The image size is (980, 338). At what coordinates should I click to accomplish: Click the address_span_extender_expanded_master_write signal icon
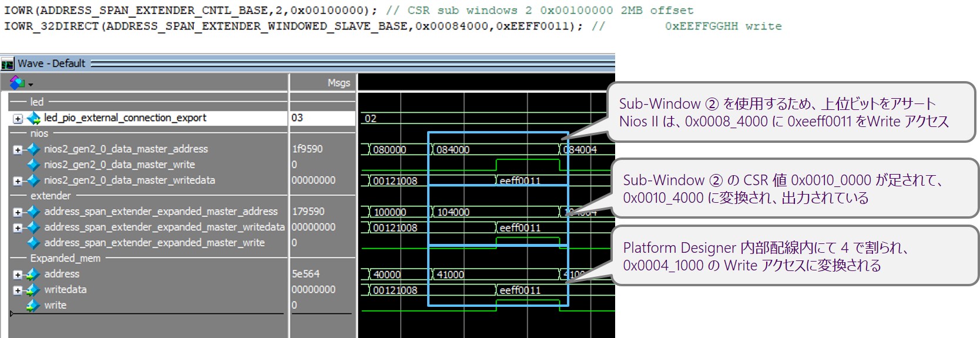point(33,243)
